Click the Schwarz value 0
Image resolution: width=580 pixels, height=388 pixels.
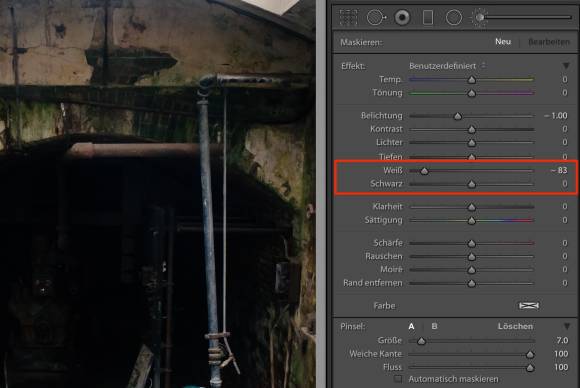tap(564, 183)
